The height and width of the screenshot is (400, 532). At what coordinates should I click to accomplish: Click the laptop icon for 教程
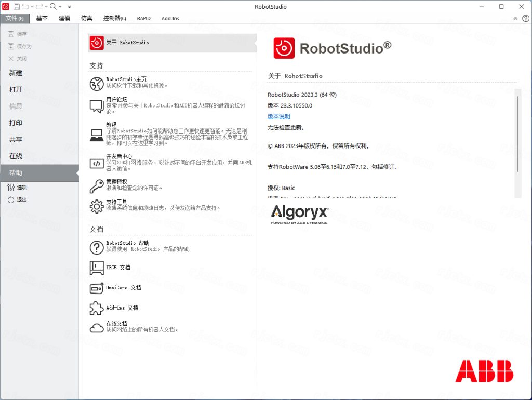coord(96,135)
